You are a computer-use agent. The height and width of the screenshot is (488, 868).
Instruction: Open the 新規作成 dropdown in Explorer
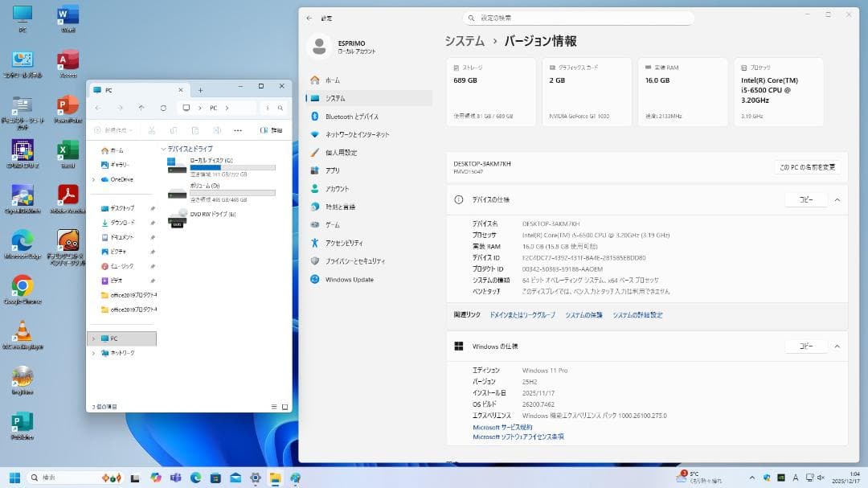[114, 130]
